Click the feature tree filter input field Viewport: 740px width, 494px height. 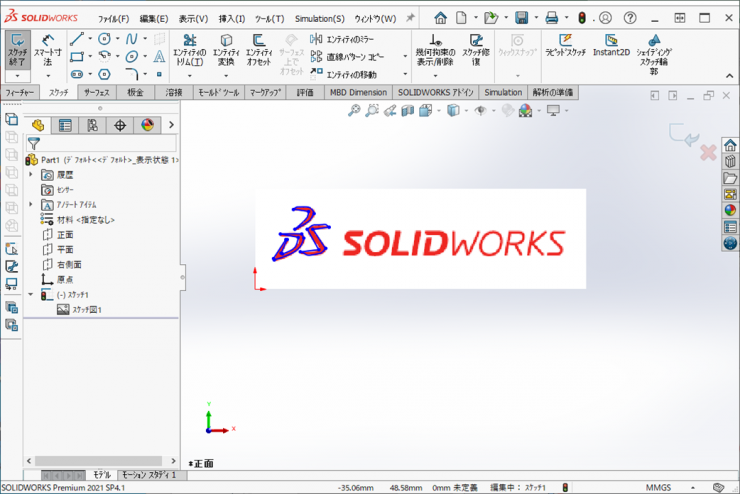click(x=105, y=143)
